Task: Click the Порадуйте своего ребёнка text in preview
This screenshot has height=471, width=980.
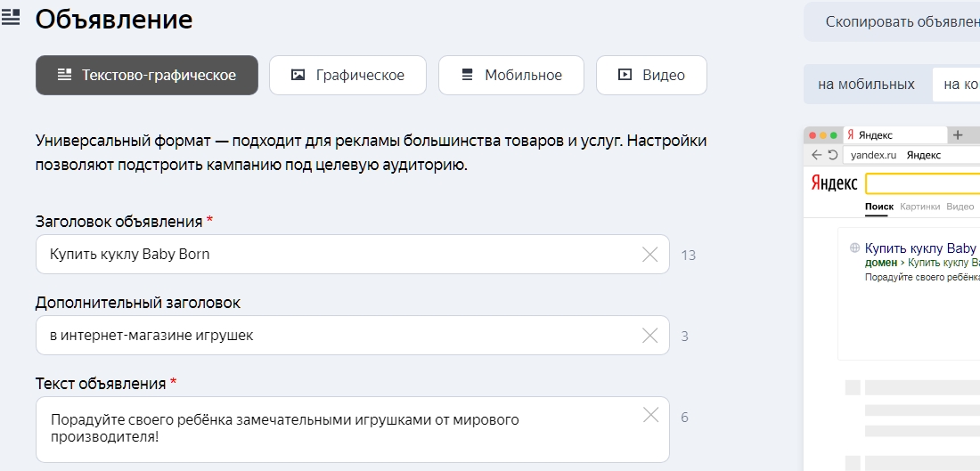Action: pos(922,278)
